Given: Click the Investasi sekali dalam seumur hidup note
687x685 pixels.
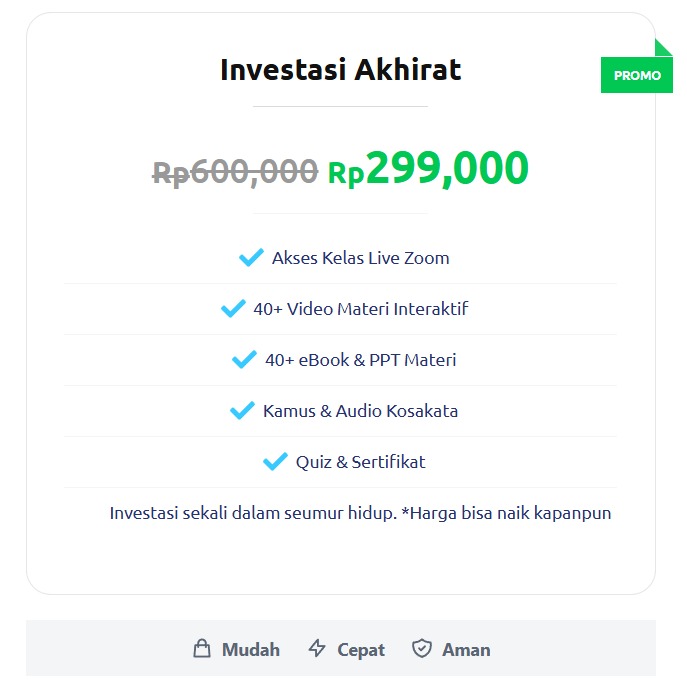Looking at the screenshot, I should 360,513.
